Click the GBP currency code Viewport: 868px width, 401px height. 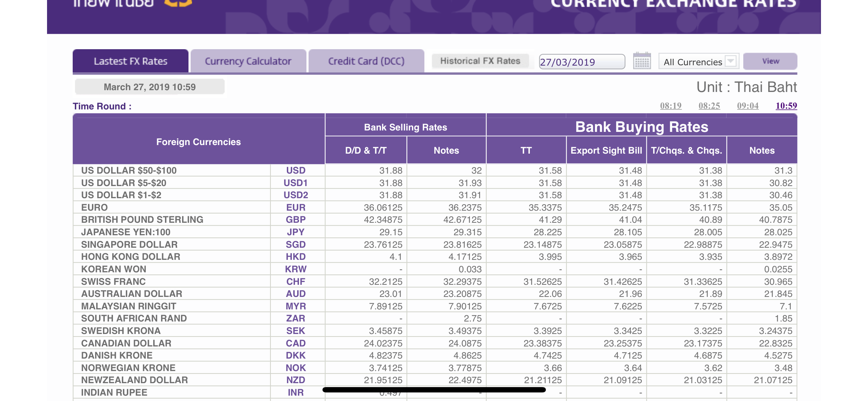296,220
